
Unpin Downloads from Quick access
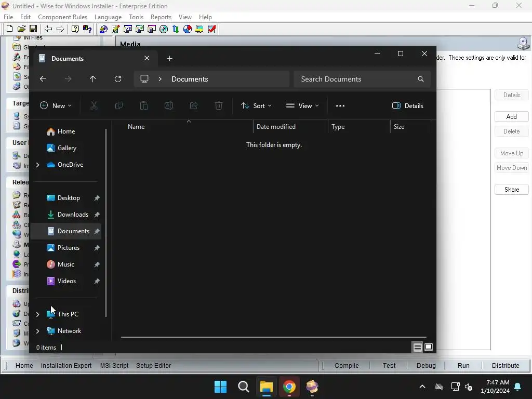(x=97, y=215)
